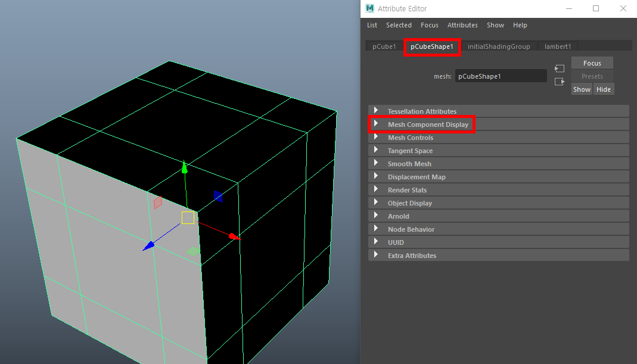Image resolution: width=637 pixels, height=364 pixels.
Task: Click the green Y-axis move arrow
Action: (185, 167)
